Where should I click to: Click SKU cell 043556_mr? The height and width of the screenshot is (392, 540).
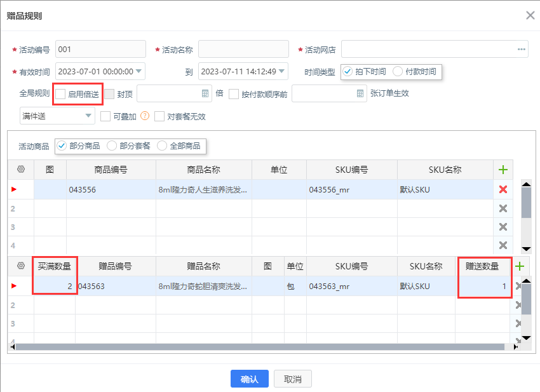click(x=351, y=189)
